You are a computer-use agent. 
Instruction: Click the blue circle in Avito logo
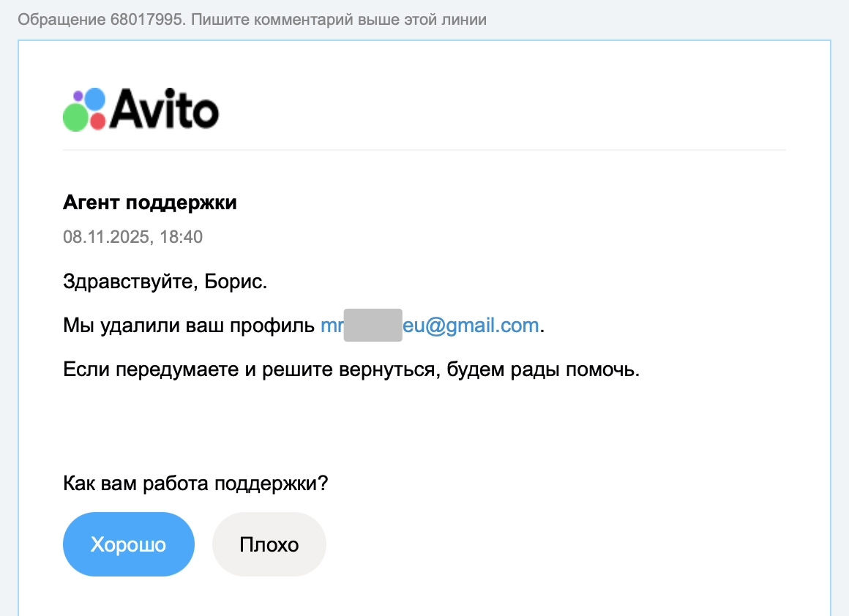95,99
